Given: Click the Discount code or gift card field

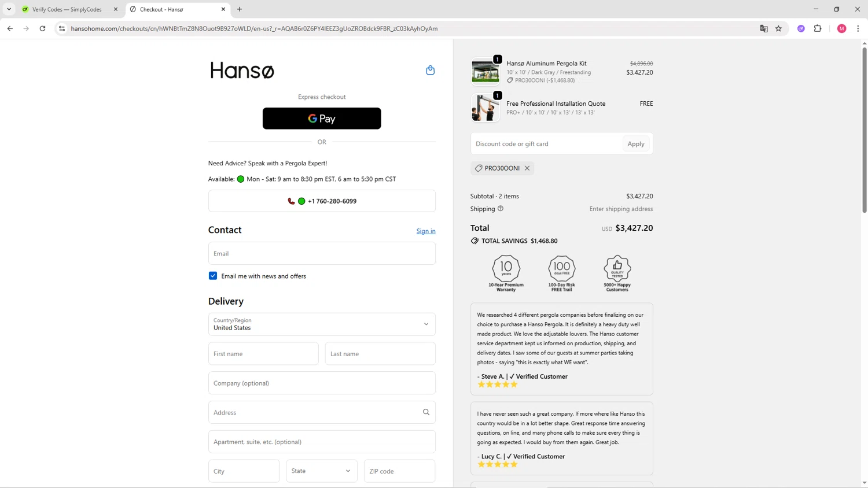Looking at the screenshot, I should click(546, 144).
